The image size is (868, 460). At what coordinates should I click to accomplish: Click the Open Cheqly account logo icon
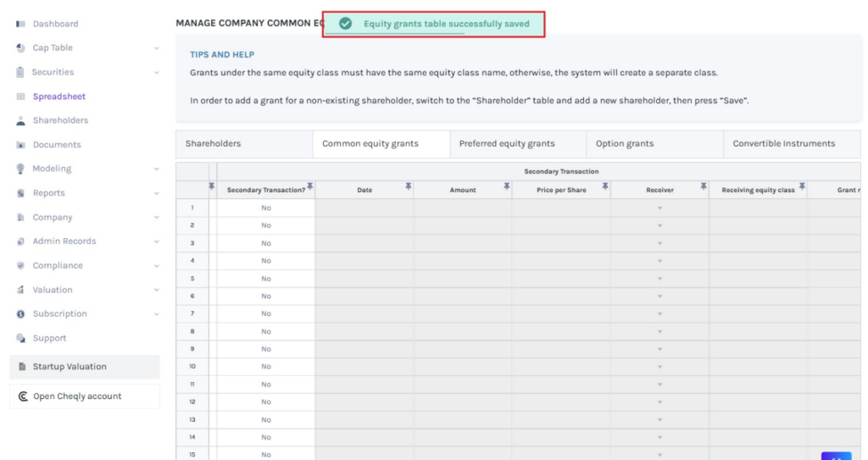click(22, 396)
